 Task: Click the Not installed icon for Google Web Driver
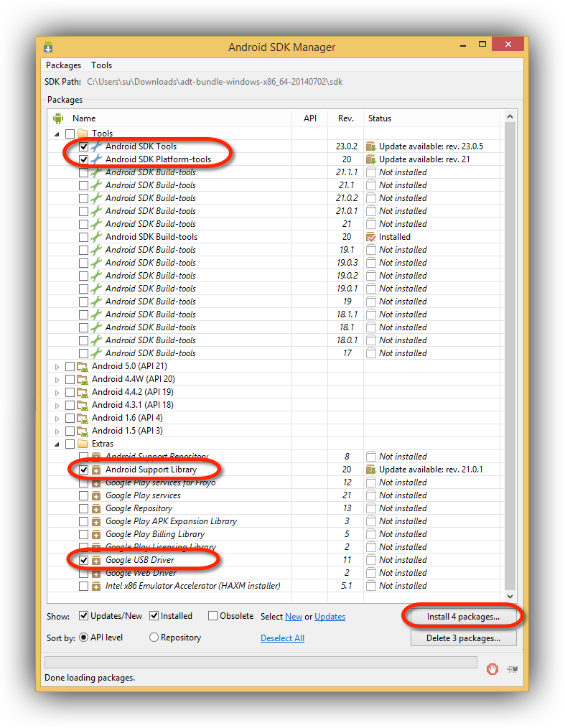pyautogui.click(x=371, y=573)
